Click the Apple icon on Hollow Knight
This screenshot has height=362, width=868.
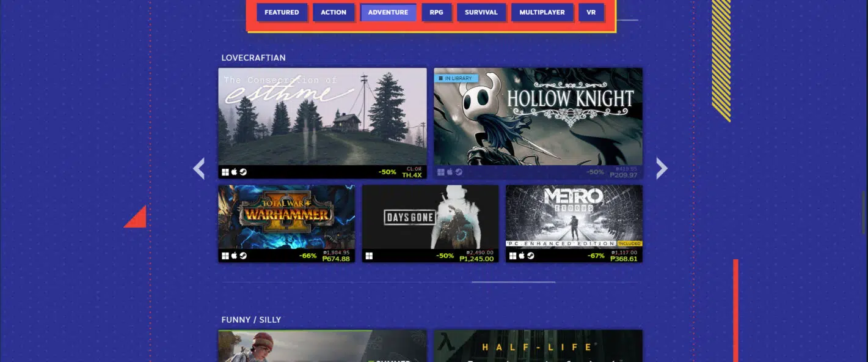point(450,172)
